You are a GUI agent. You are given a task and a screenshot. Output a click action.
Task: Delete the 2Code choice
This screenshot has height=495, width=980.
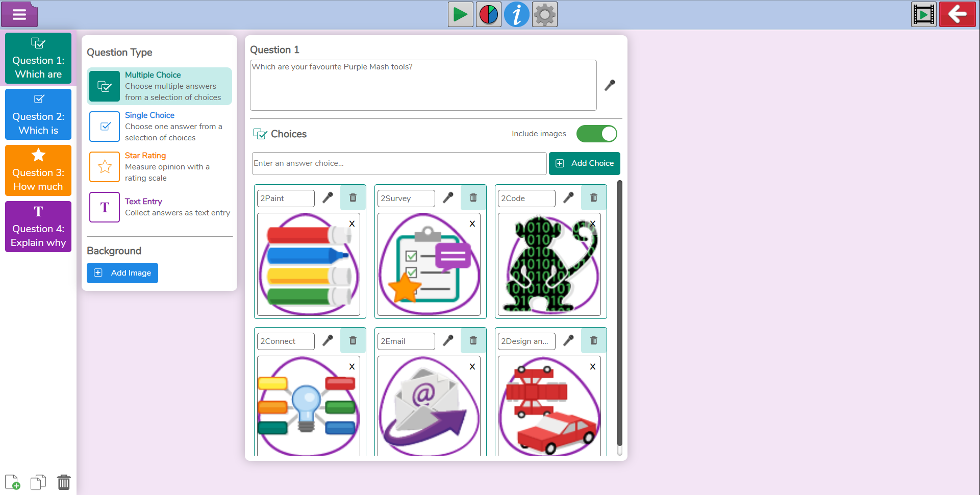593,197
